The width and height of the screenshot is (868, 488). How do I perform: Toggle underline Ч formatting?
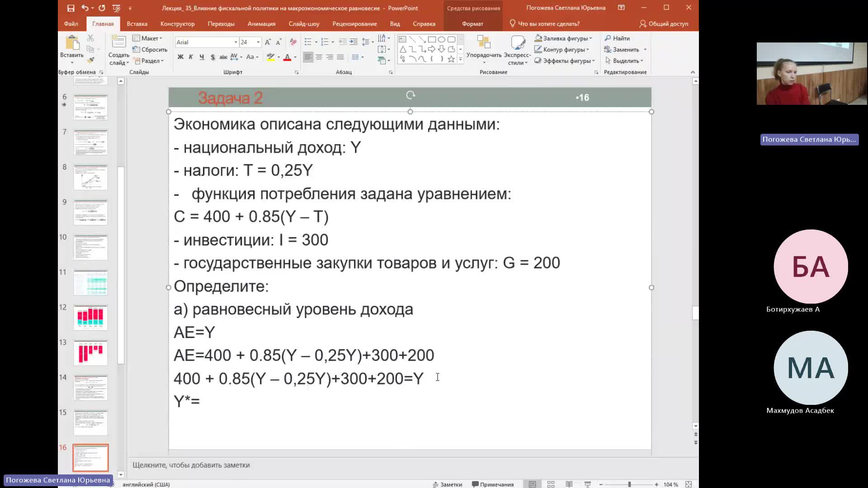(202, 57)
